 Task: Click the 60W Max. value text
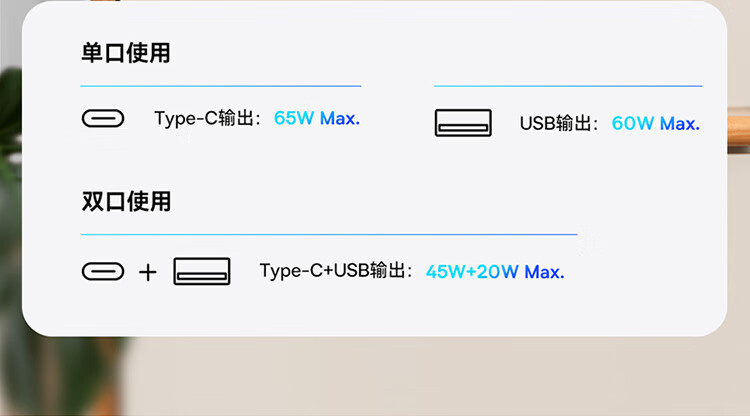[x=656, y=123]
